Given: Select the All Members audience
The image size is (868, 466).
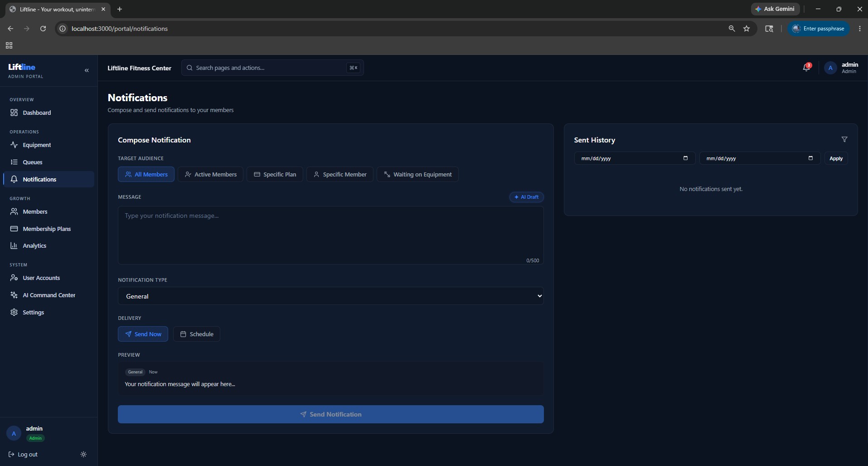Looking at the screenshot, I should 146,174.
